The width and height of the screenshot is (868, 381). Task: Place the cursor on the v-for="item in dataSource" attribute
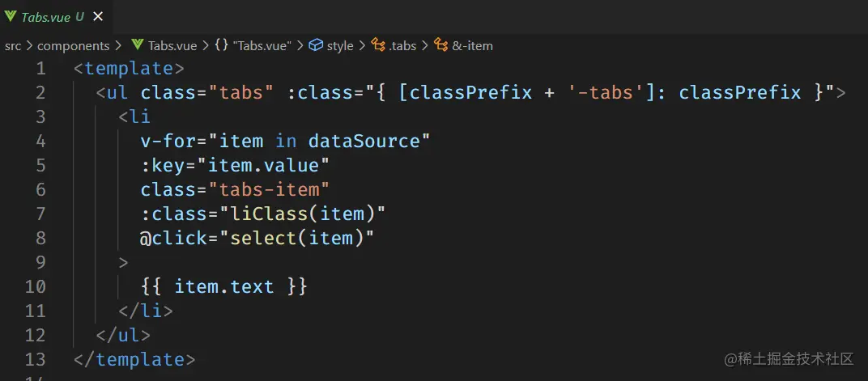point(283,141)
